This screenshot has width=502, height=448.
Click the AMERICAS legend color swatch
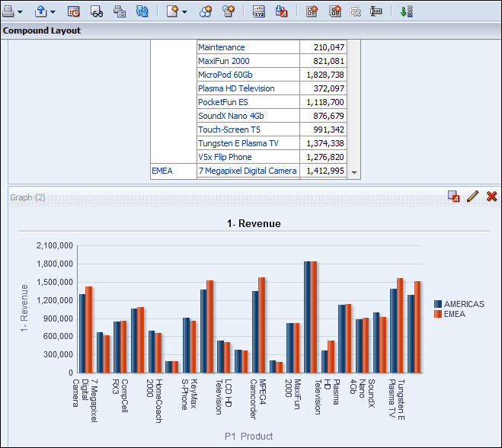438,304
